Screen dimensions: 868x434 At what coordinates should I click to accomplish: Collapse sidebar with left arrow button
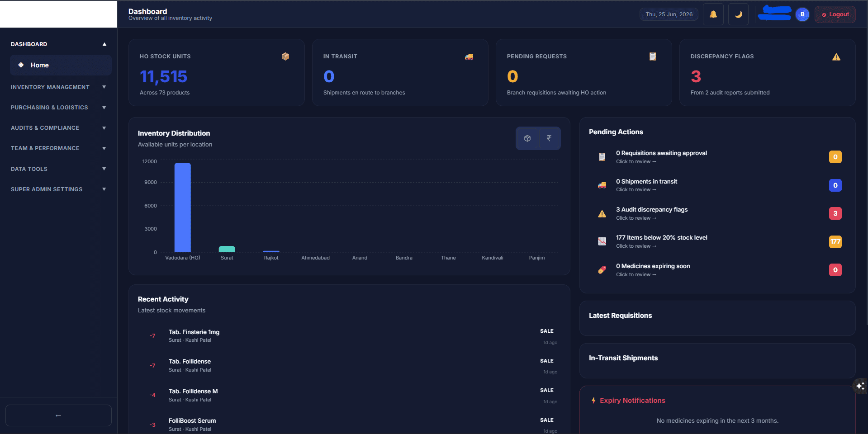coord(58,415)
